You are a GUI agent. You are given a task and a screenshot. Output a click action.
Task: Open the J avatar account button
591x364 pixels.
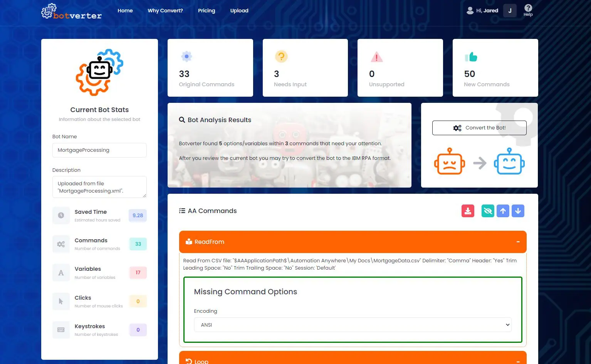click(510, 11)
